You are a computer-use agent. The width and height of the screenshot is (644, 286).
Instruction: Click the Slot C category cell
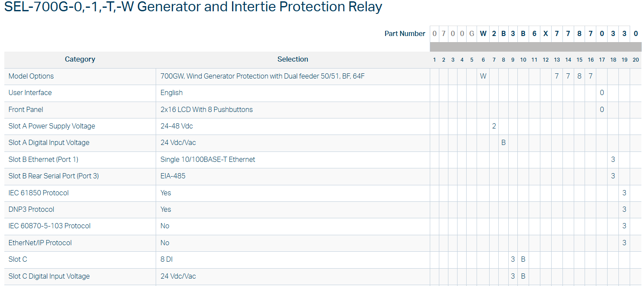pos(80,260)
